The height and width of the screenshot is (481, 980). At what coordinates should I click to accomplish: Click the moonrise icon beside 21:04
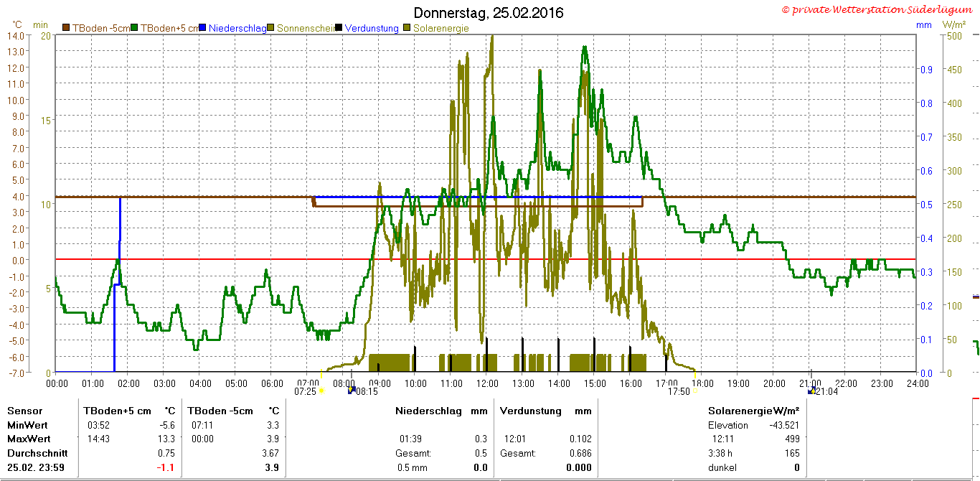(x=811, y=391)
